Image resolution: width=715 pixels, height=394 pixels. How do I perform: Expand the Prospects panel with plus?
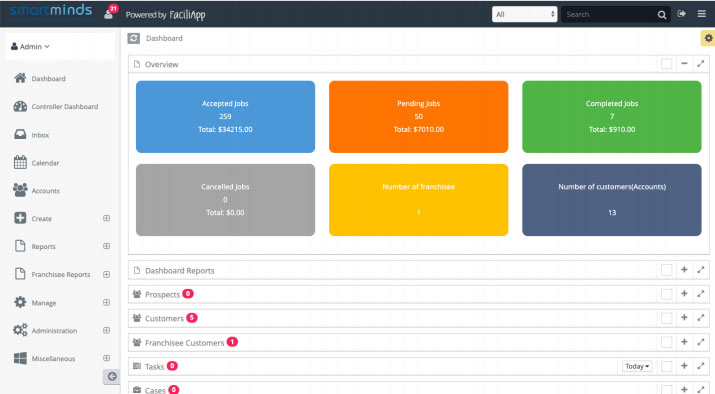pyautogui.click(x=684, y=294)
